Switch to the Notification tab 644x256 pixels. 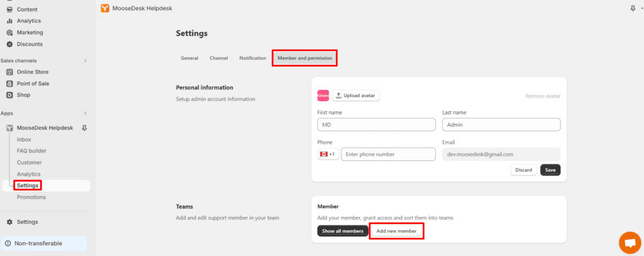tap(253, 58)
